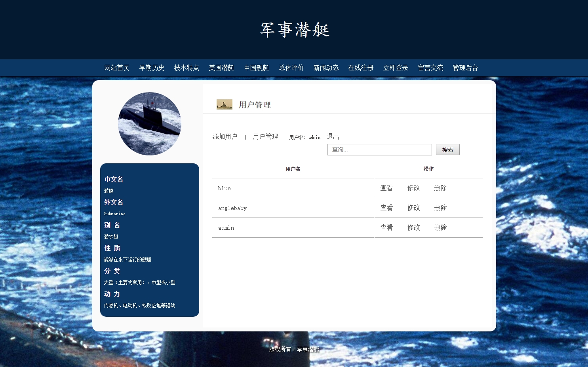The height and width of the screenshot is (367, 588).
Task: Go to the 早期历史 page
Action: [x=152, y=68]
